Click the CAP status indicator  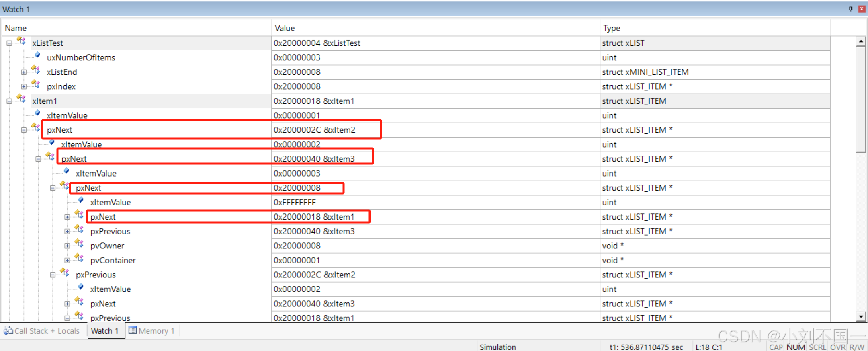(x=776, y=347)
